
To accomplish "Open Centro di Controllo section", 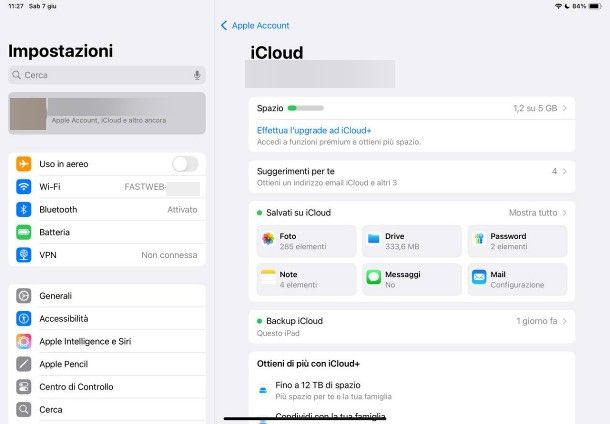I will click(107, 387).
